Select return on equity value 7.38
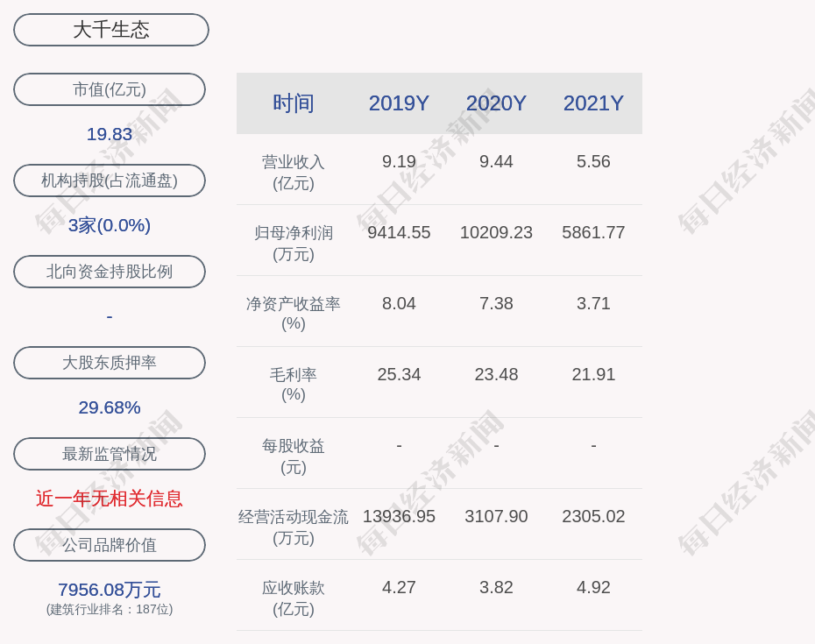 coord(496,303)
